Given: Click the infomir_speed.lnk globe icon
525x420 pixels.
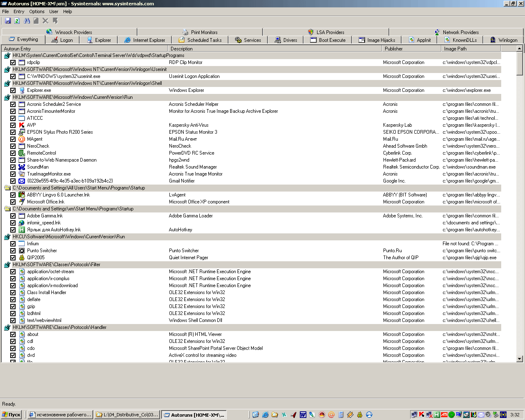Looking at the screenshot, I should (22, 223).
